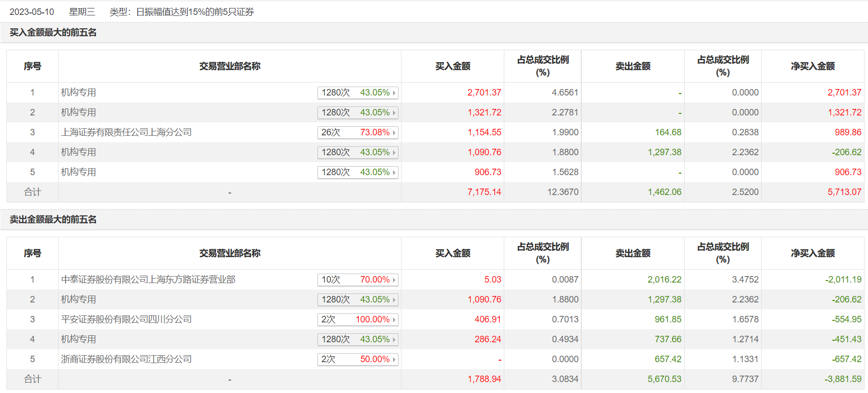Expand the stats arrow in sell-table row 4
Image resolution: width=868 pixels, height=393 pixels.
394,340
